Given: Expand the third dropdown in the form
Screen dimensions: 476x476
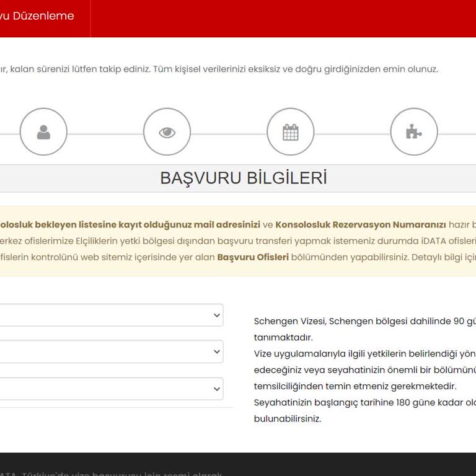Looking at the screenshot, I should tap(111, 389).
